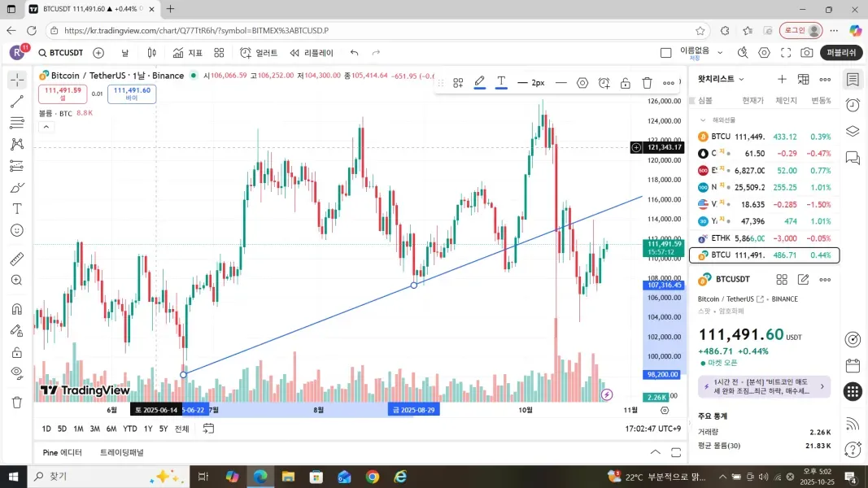Toggle stay in drawing mode
This screenshot has width=868, height=488.
point(16,330)
